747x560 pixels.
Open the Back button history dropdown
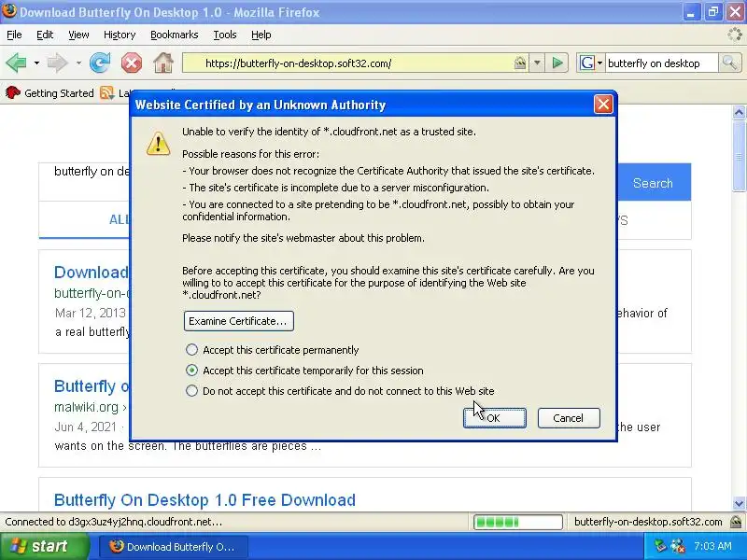(36, 63)
